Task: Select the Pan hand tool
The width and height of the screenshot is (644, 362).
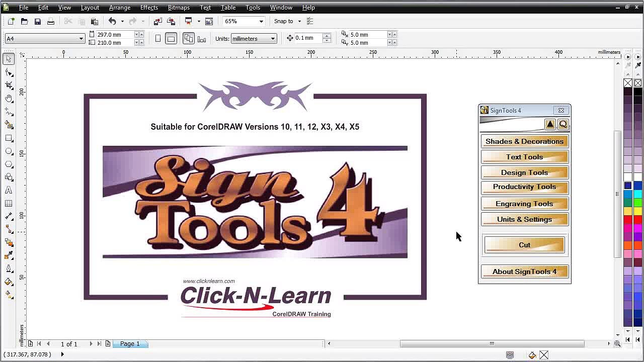Action: point(9,99)
